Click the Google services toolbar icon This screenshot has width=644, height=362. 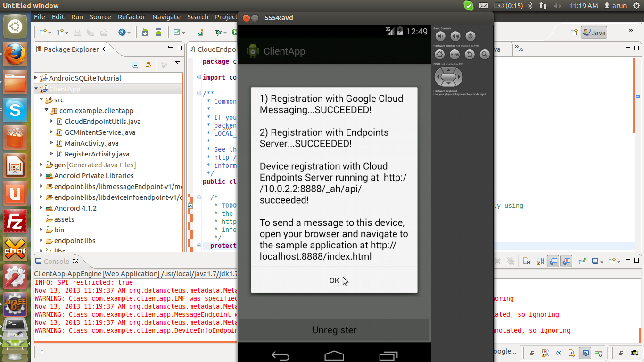122,32
